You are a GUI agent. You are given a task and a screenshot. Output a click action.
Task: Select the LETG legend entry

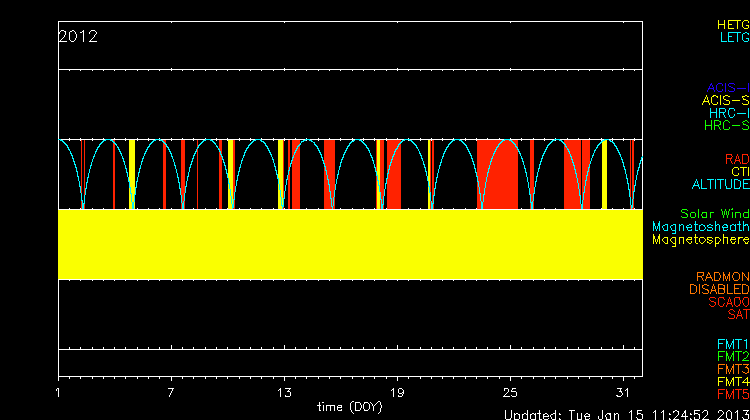pos(733,37)
